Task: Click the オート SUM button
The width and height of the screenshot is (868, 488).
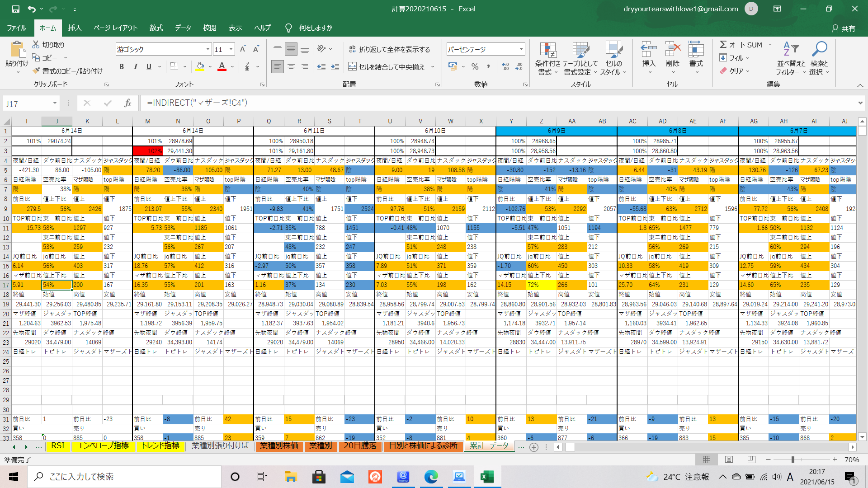Action: click(x=741, y=45)
